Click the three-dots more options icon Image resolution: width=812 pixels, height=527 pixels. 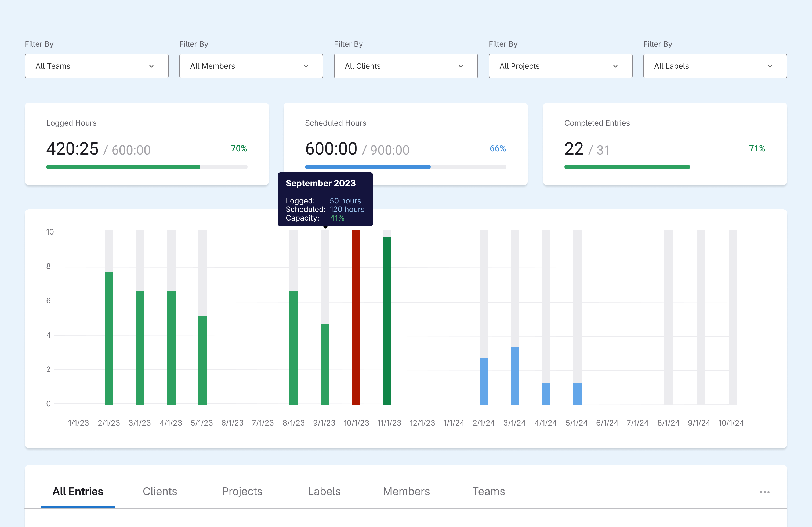coord(764,492)
